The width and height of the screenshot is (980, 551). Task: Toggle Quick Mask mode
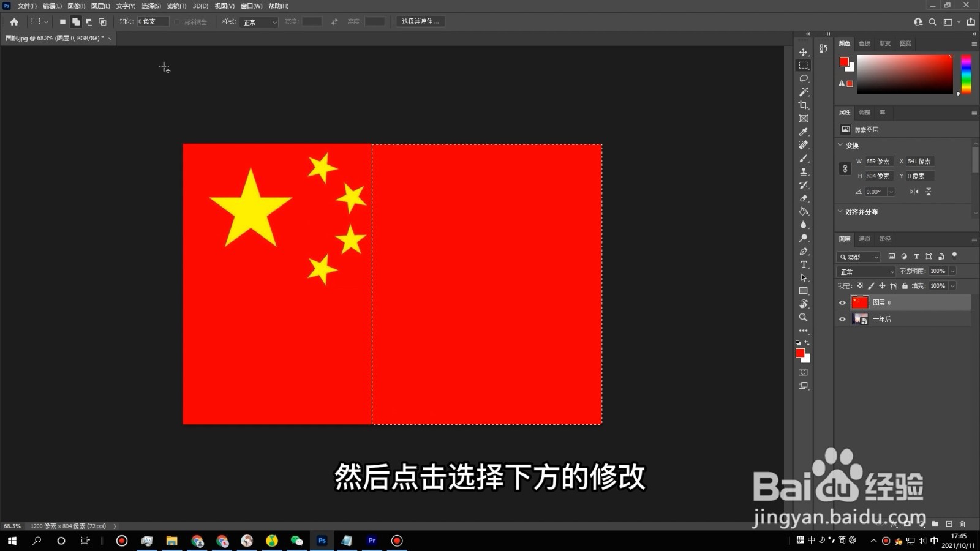pyautogui.click(x=803, y=372)
